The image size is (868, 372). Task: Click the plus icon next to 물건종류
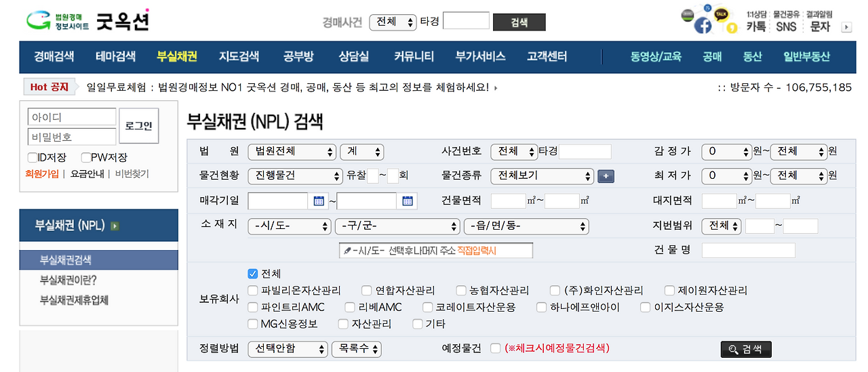pos(606,176)
